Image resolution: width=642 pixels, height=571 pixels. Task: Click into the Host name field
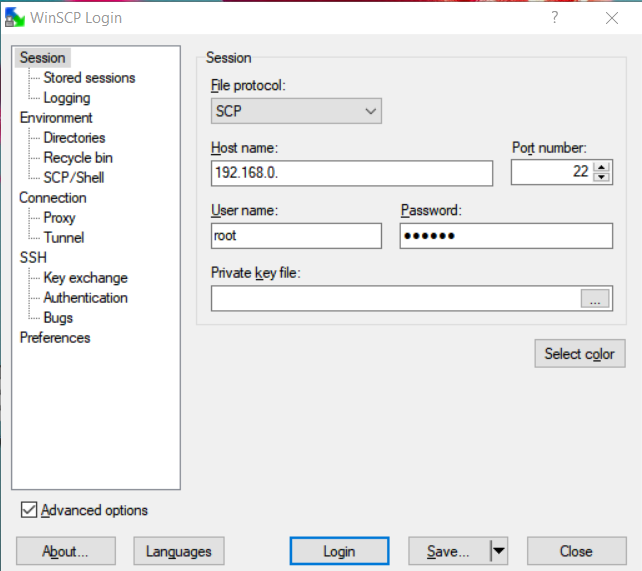tap(352, 173)
